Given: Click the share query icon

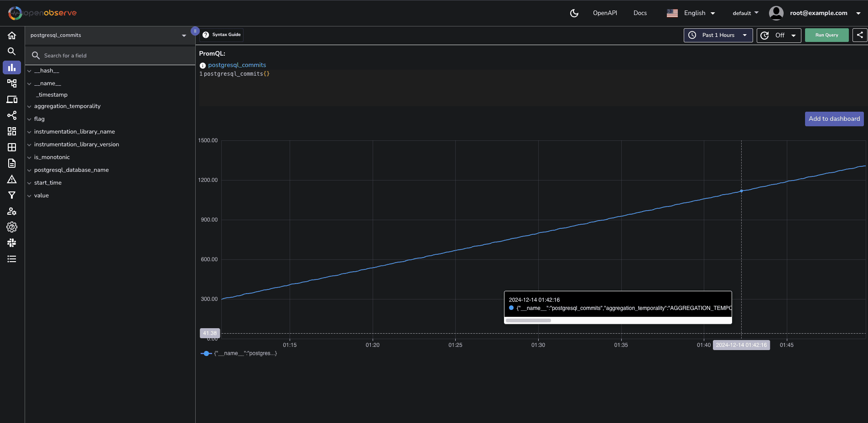Looking at the screenshot, I should point(860,35).
